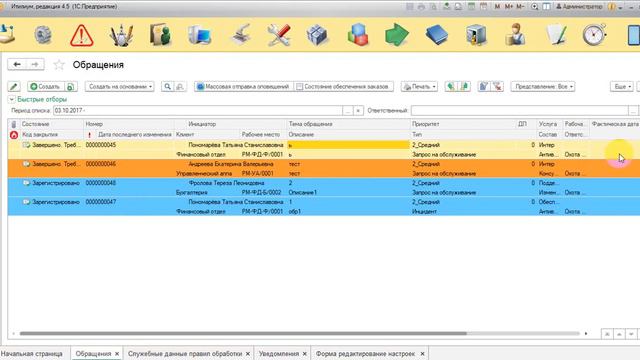
Task: Click the horizontal scrollbar under the list
Action: click(243, 333)
